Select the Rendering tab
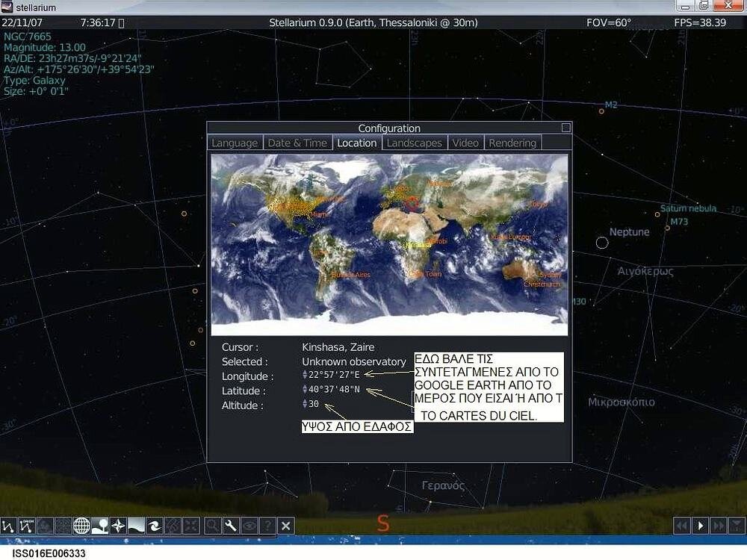Viewport: 747px width, 560px height. [x=512, y=143]
